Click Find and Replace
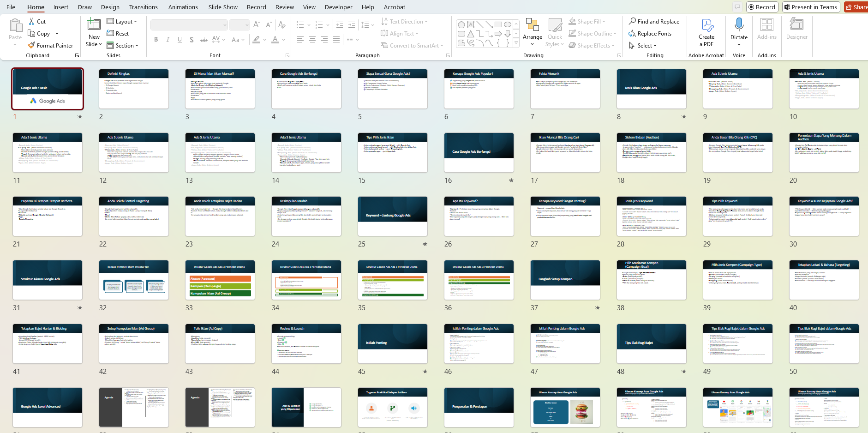This screenshot has height=433, width=868. point(654,22)
